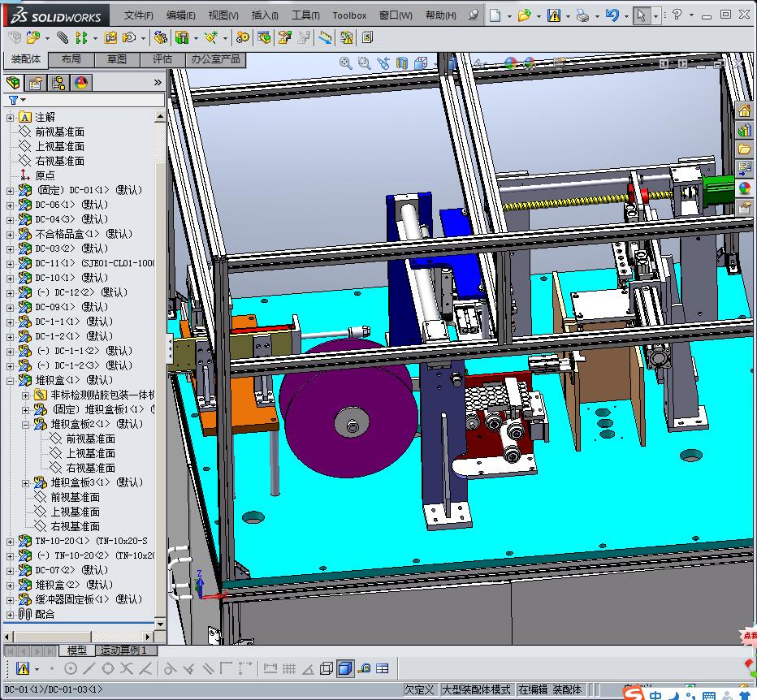Click the Smart Fasteners icon
The image size is (757, 700).
pos(110,37)
